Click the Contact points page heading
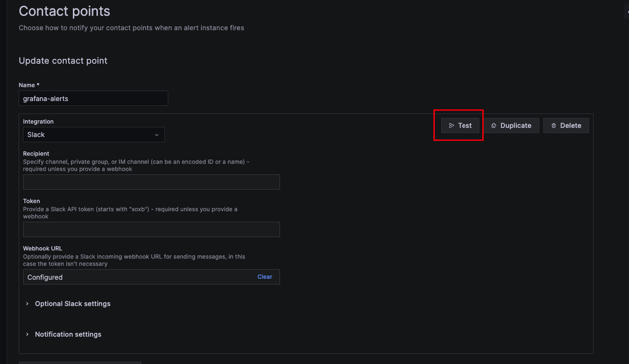This screenshot has width=629, height=364. tap(64, 11)
